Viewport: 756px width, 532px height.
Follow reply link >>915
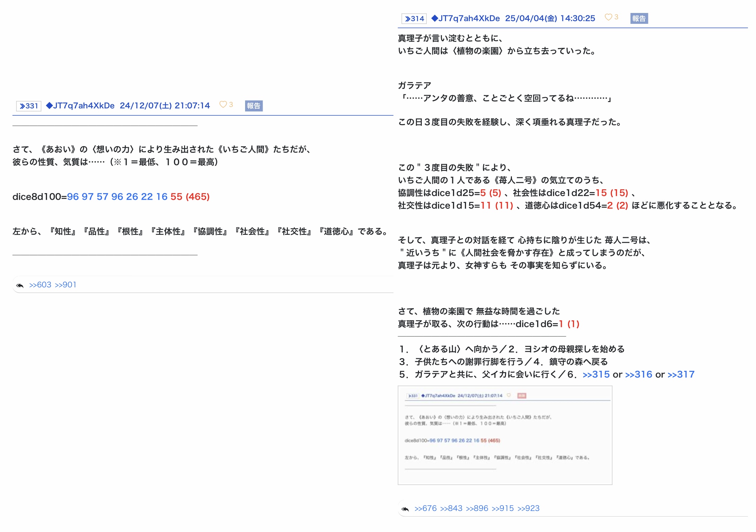[503, 509]
